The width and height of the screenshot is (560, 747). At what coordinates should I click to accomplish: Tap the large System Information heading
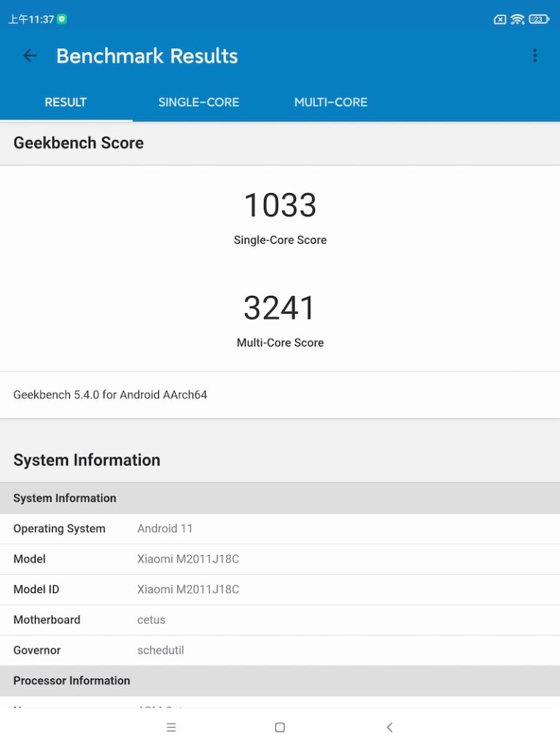click(87, 460)
